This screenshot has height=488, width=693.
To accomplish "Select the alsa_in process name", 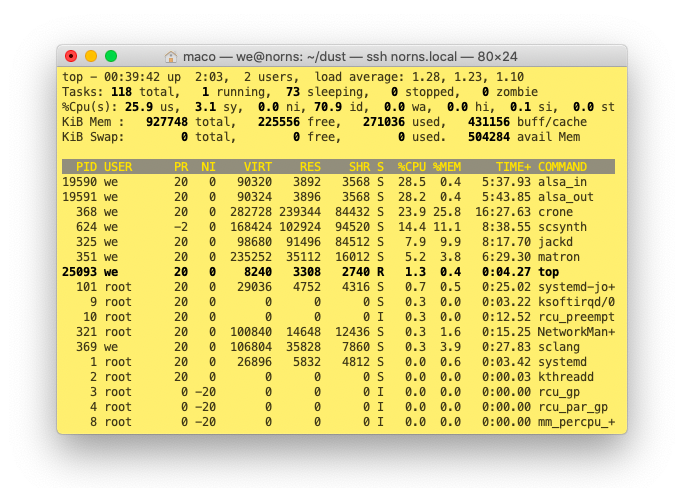I will (562, 182).
